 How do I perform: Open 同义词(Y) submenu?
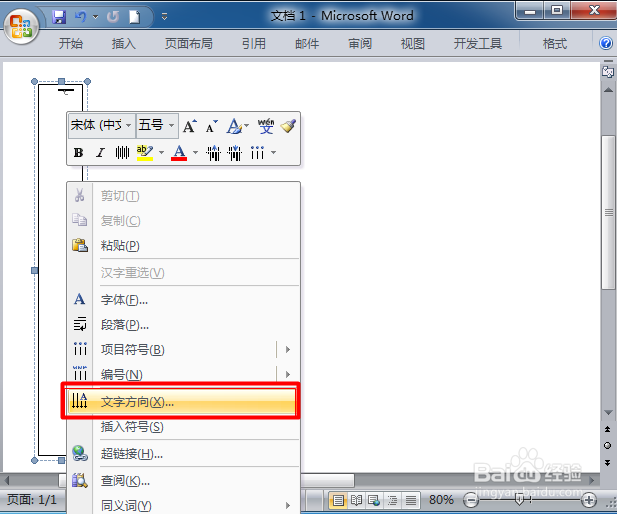[184, 505]
